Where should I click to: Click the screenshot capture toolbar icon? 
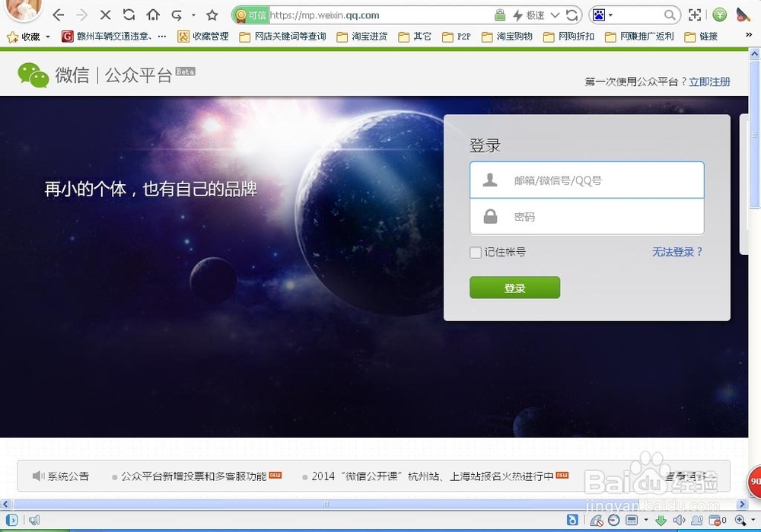tap(695, 15)
